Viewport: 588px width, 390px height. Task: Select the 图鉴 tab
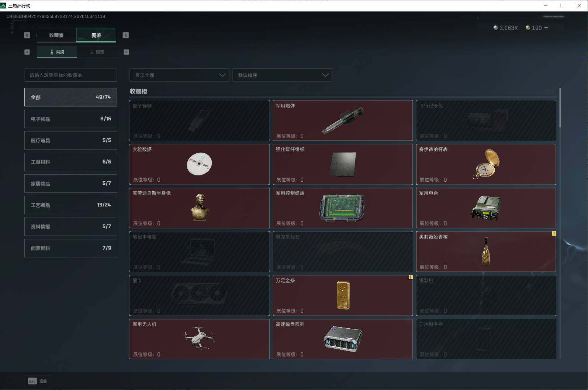click(x=96, y=35)
